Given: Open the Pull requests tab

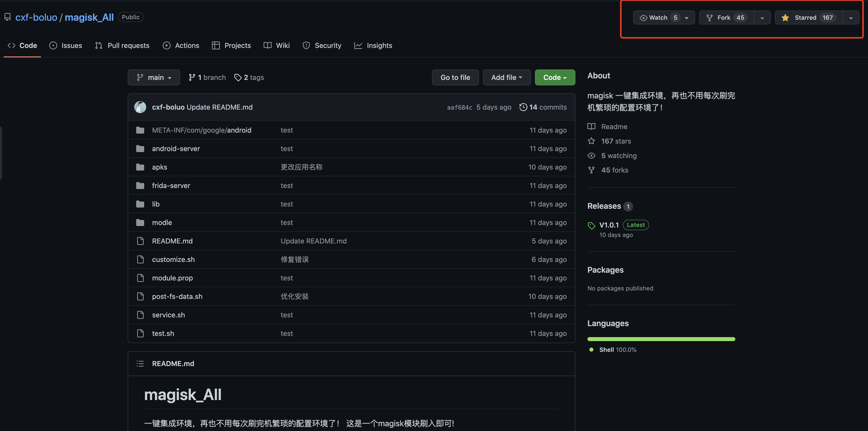Looking at the screenshot, I should coord(122,45).
